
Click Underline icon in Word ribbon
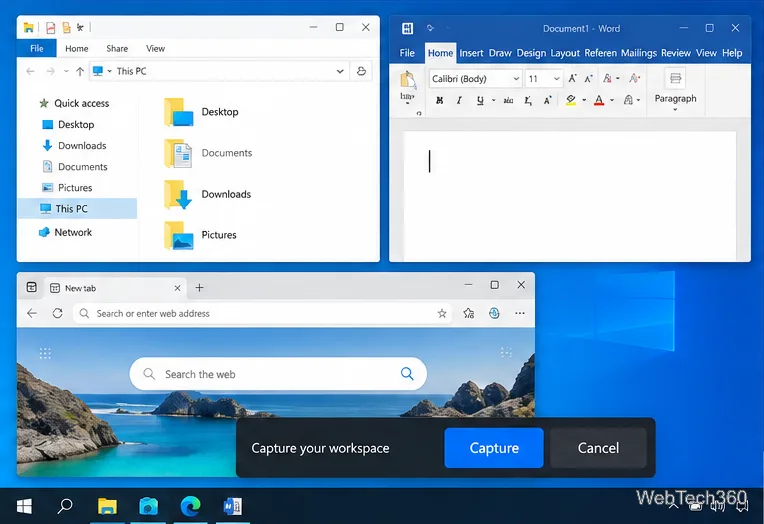pyautogui.click(x=480, y=100)
